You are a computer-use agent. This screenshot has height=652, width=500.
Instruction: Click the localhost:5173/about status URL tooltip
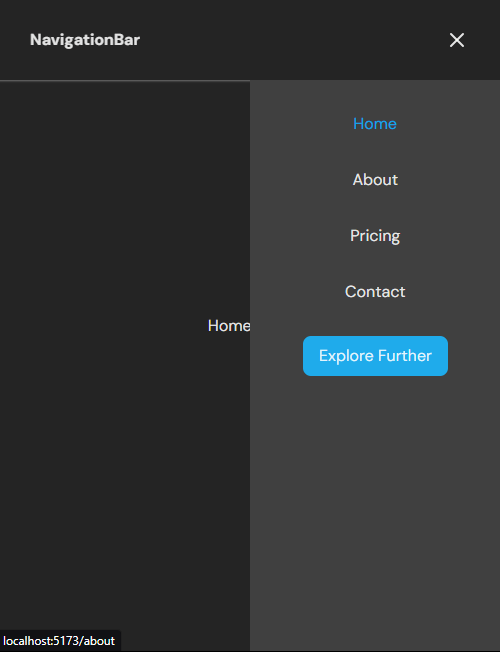(x=59, y=641)
